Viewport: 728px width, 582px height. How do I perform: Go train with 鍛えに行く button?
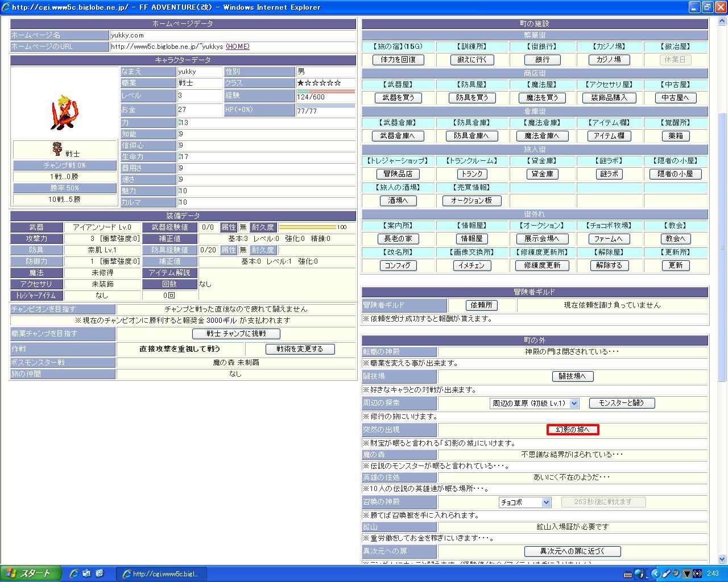[x=472, y=60]
